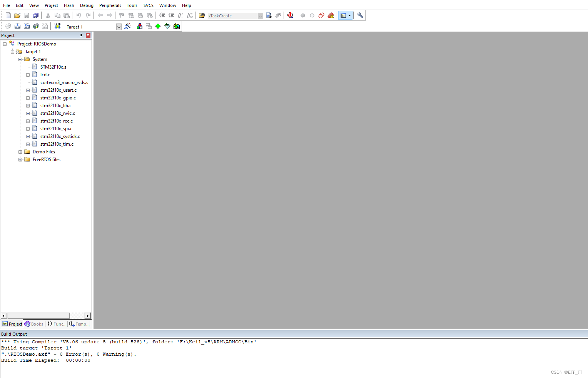Click the Disable All Breakpoints icon
588x378 pixels.
click(321, 15)
